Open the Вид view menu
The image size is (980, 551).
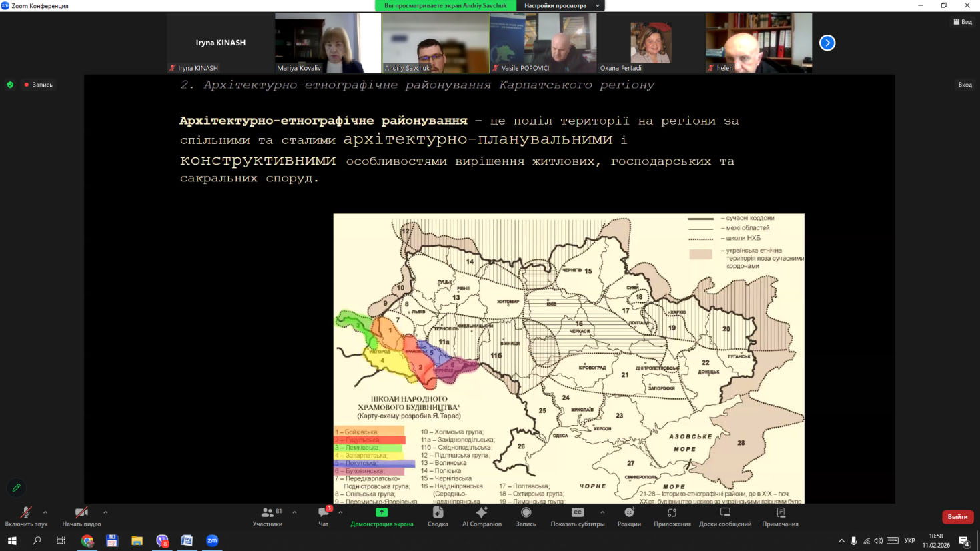click(963, 22)
